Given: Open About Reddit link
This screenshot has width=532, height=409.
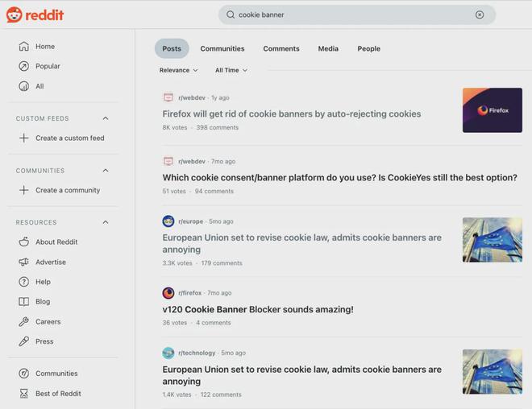Looking at the screenshot, I should coord(56,242).
